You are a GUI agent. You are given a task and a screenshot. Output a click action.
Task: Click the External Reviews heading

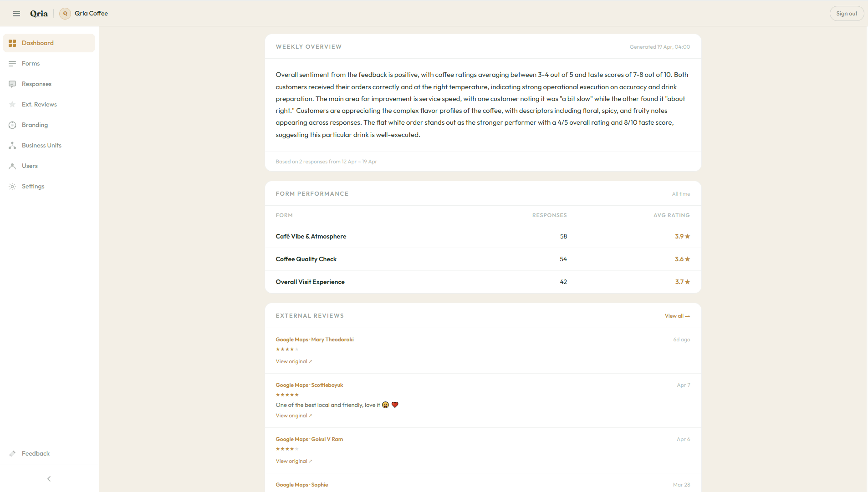[310, 316]
